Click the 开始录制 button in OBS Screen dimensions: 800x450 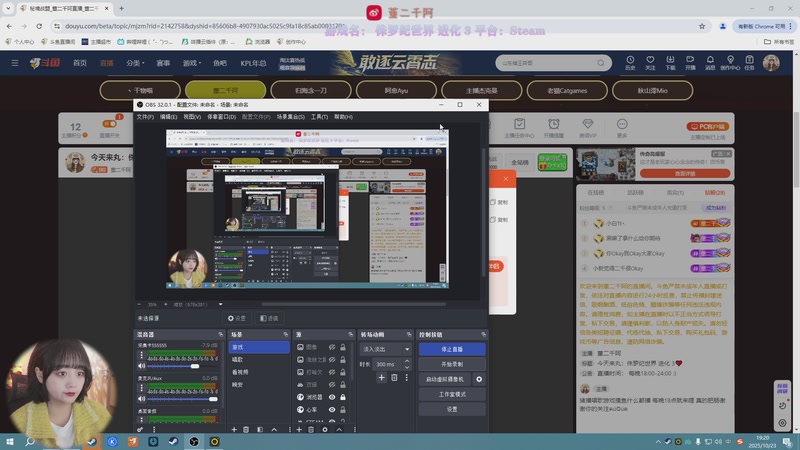[x=452, y=364]
